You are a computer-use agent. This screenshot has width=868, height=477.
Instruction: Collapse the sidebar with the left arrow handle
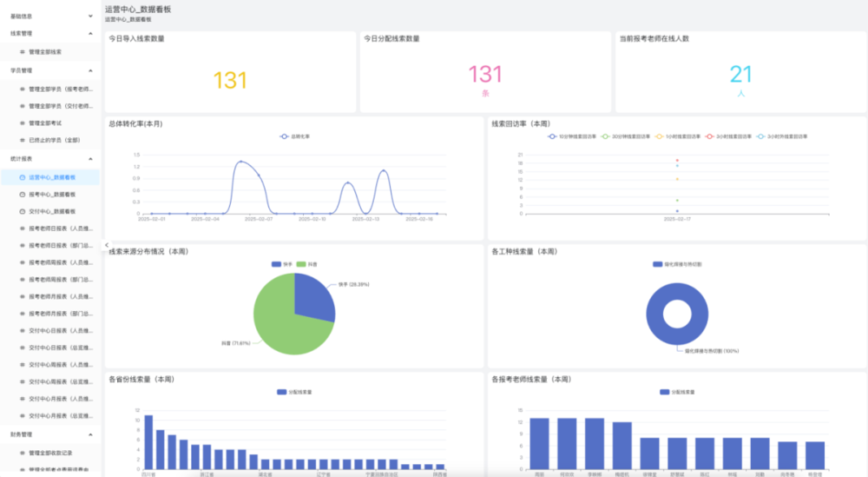(107, 246)
